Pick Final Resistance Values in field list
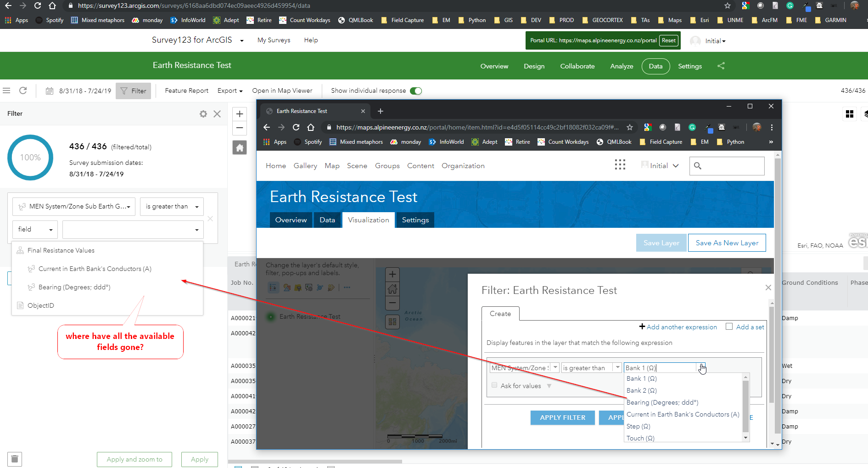 tap(107, 250)
